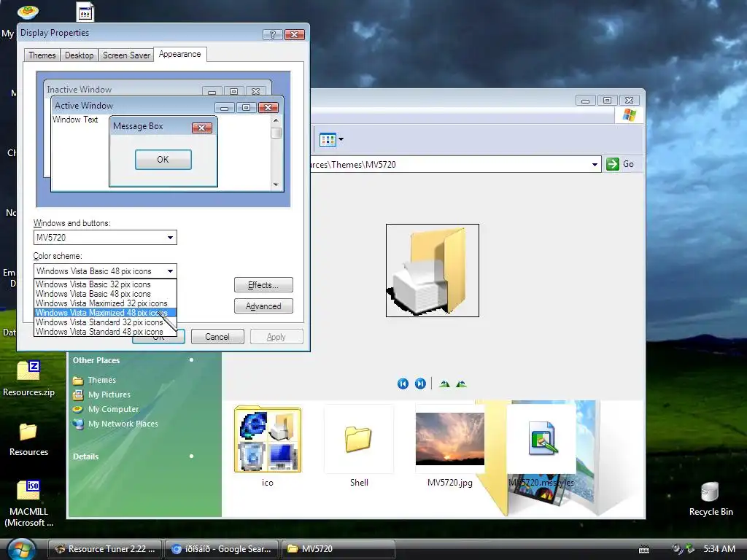The width and height of the screenshot is (747, 560).
Task: Select Resources.zip desktop icon
Action: click(x=28, y=379)
